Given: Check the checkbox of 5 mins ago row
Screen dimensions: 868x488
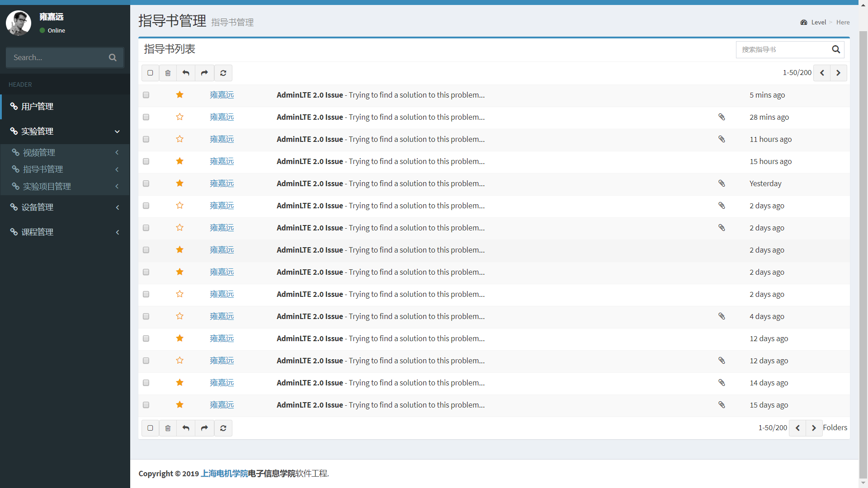Looking at the screenshot, I should click(146, 95).
